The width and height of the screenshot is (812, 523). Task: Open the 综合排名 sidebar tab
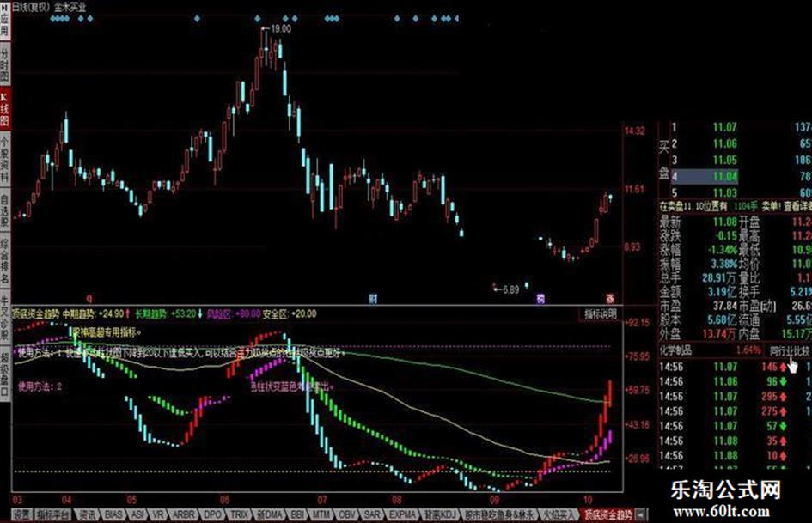4,261
